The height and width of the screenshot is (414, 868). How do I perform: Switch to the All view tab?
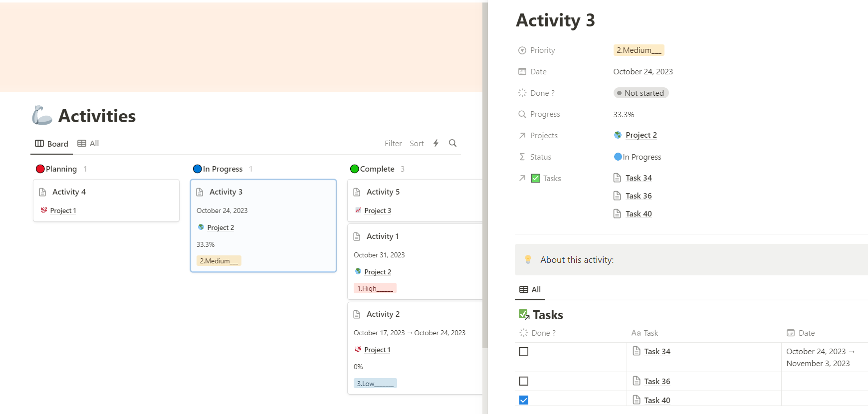[88, 144]
